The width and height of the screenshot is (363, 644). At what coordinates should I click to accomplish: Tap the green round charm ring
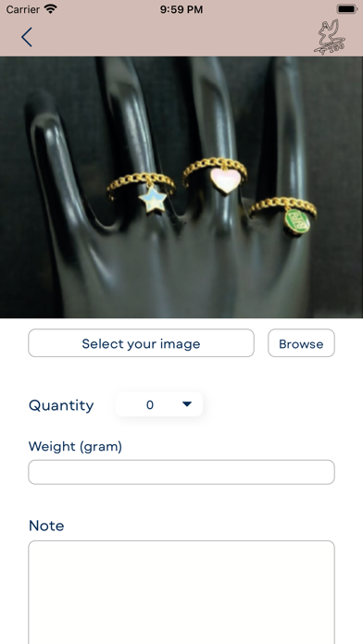(283, 216)
